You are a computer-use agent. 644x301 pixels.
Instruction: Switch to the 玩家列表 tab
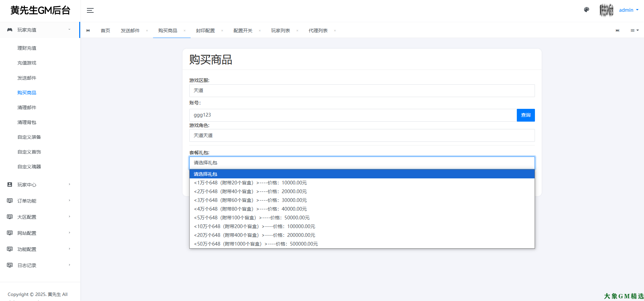tap(281, 31)
